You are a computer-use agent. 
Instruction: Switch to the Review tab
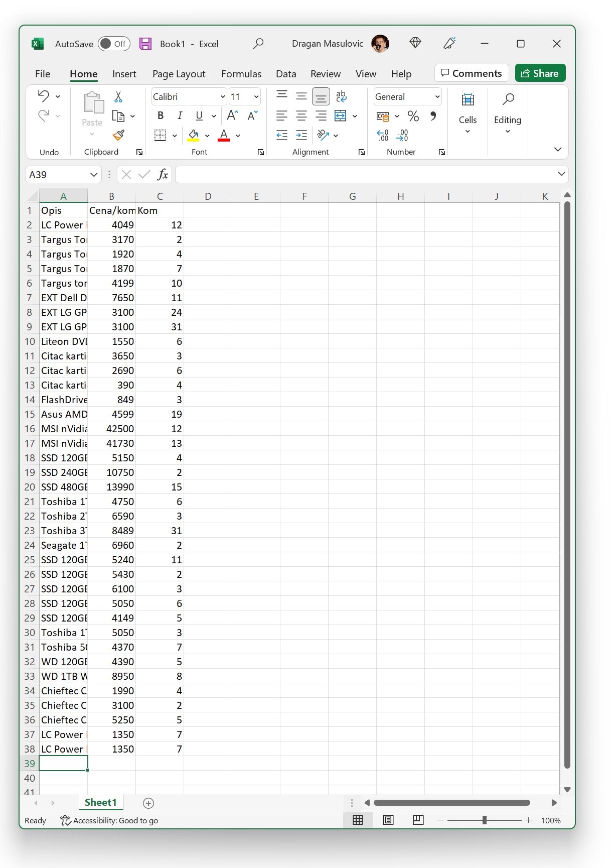pos(326,74)
